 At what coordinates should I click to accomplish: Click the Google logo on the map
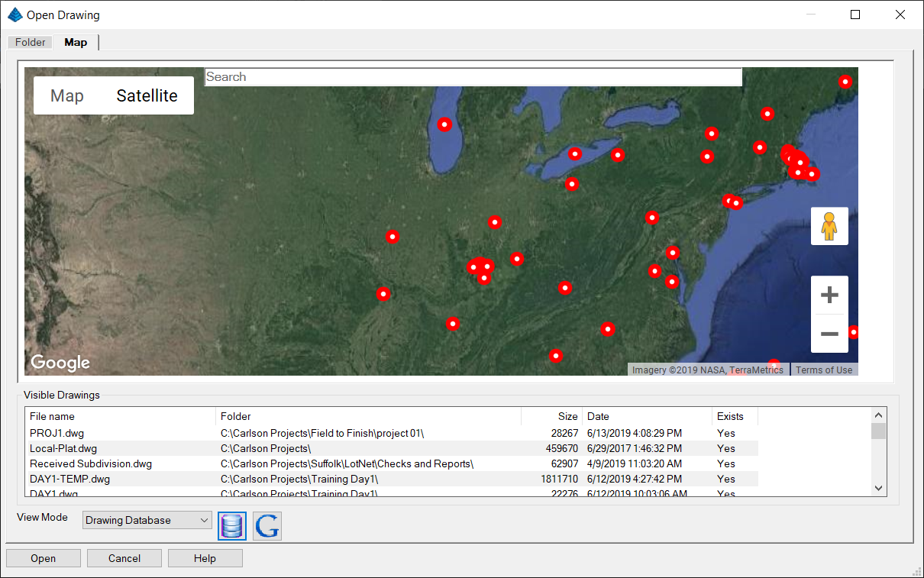pyautogui.click(x=60, y=363)
